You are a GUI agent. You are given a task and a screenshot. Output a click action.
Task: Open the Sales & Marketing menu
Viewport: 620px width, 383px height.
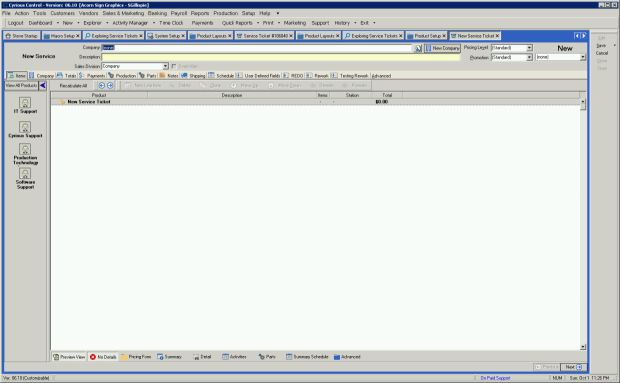click(123, 13)
